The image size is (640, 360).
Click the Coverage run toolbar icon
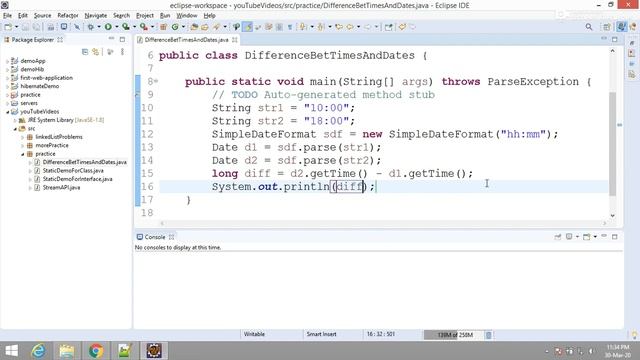[126, 27]
